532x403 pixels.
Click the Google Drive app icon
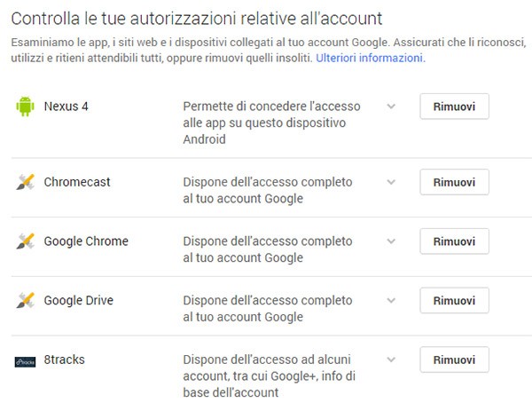[x=26, y=300]
